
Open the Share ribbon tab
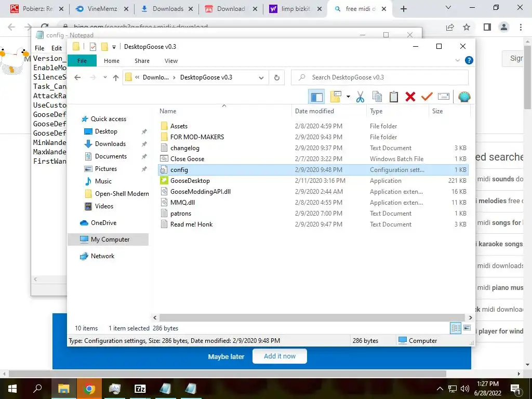tap(142, 61)
